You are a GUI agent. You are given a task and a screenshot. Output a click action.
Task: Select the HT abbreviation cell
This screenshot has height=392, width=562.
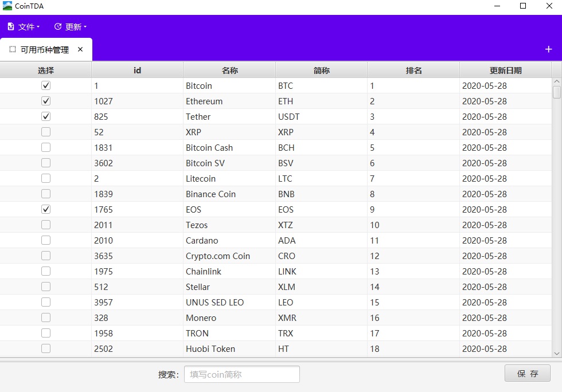click(322, 348)
